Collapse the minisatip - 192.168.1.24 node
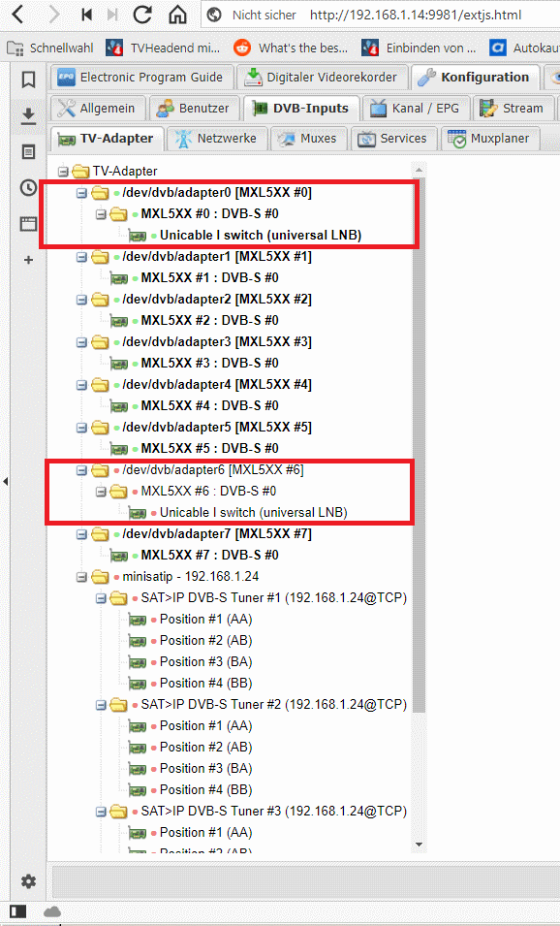The height and width of the screenshot is (926, 560). [x=81, y=576]
